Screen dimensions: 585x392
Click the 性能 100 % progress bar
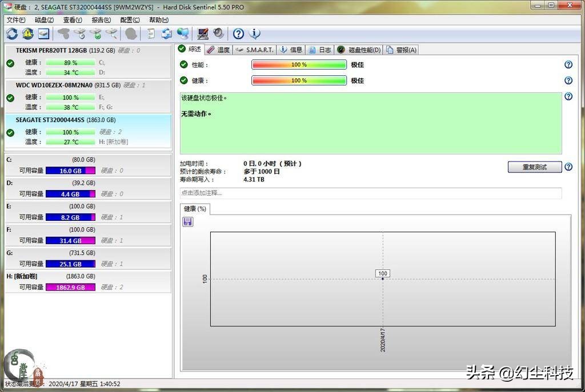[x=299, y=65]
